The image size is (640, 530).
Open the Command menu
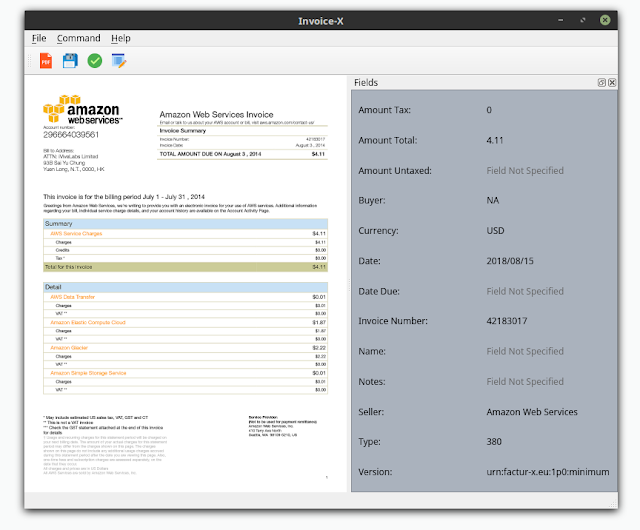point(78,38)
